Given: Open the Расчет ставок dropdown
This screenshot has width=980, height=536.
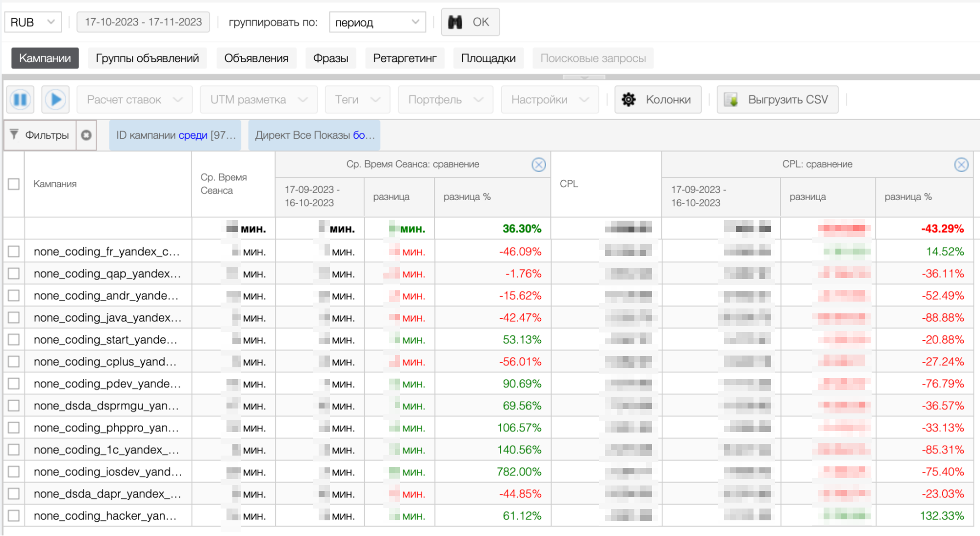Looking at the screenshot, I should click(134, 100).
